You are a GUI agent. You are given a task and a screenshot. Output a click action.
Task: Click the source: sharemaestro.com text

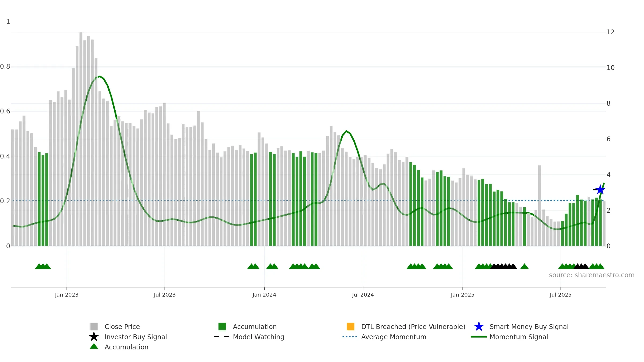592,275
